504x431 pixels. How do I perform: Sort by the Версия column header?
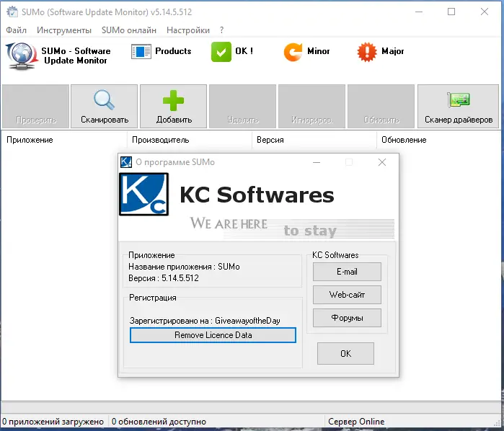pos(314,140)
